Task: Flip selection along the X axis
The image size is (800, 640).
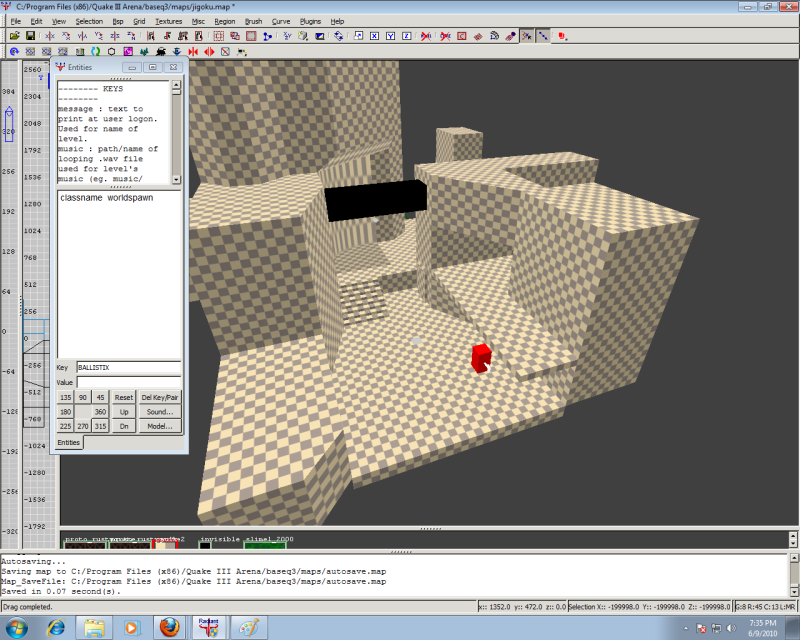Action: coord(49,36)
